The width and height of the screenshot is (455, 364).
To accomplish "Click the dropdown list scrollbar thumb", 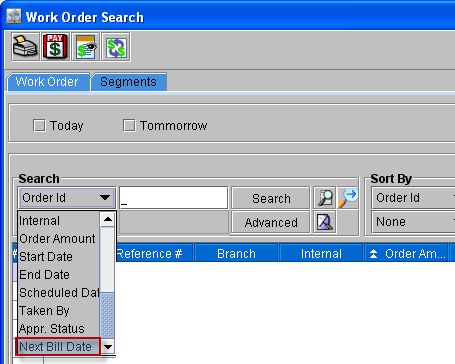I will pyautogui.click(x=108, y=315).
